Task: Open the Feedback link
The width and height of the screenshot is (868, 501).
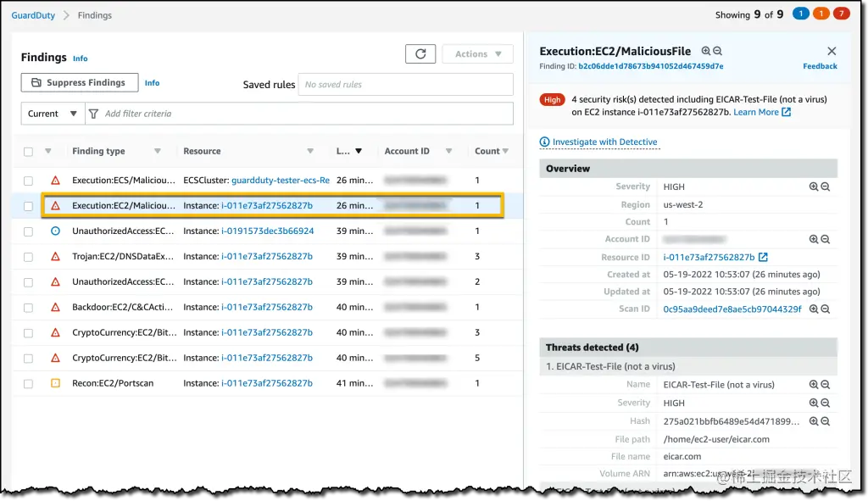Action: pyautogui.click(x=820, y=66)
